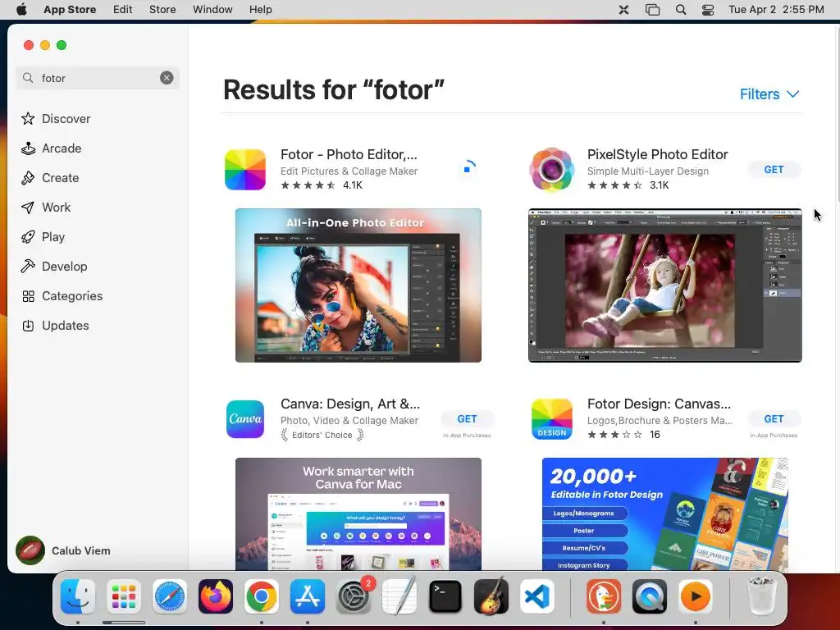Open the Play section
This screenshot has width=840, height=630.
[x=43, y=236]
